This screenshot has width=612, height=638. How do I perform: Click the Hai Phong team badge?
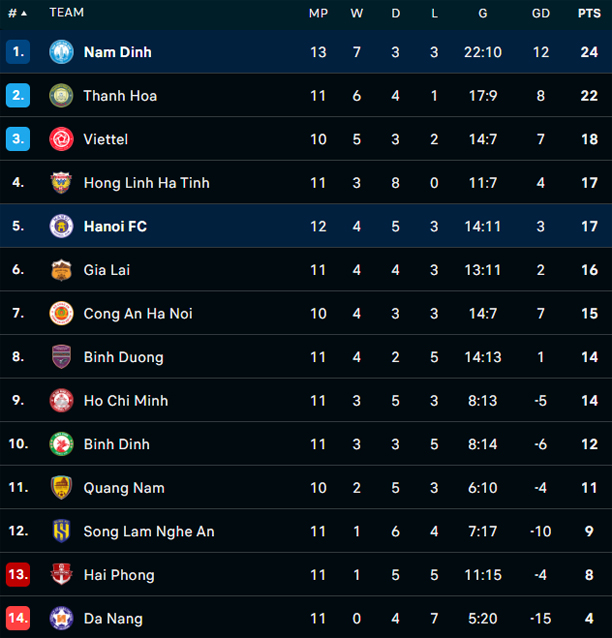[x=61, y=575]
